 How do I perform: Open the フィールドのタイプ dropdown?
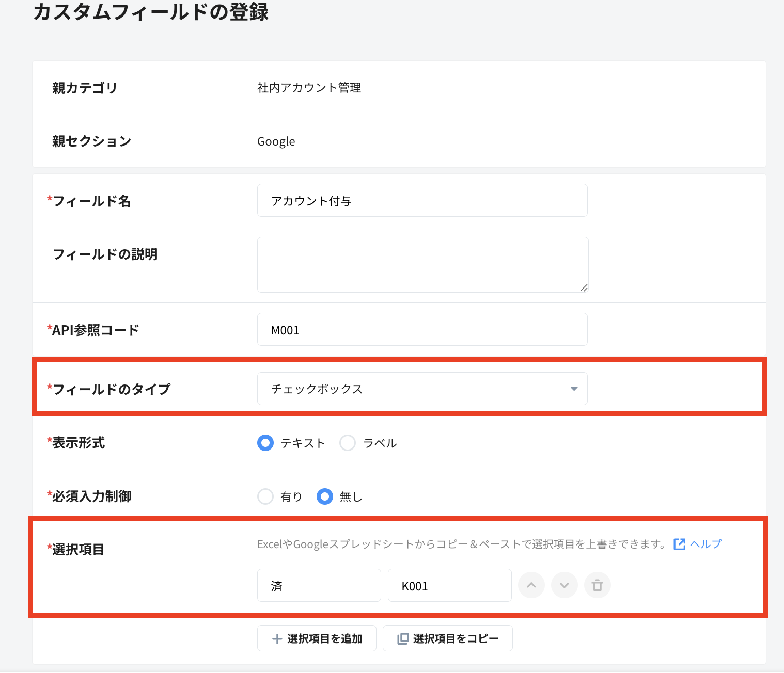pyautogui.click(x=422, y=389)
